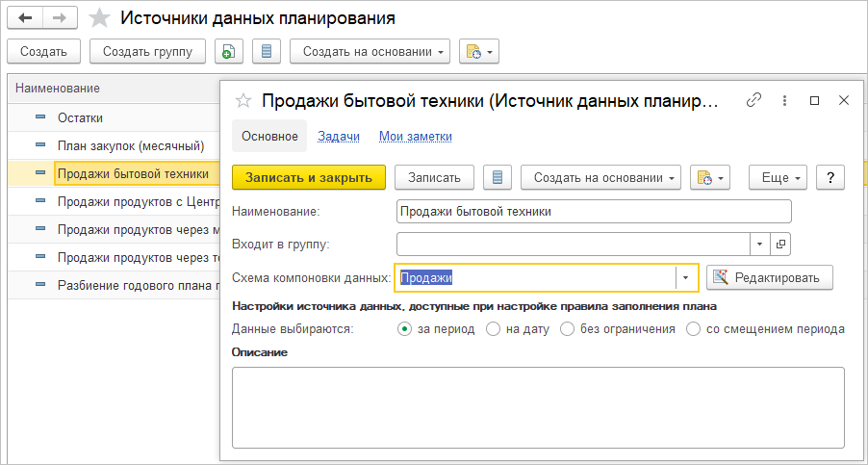Click the create-by-copying icon in the list toolbar
This screenshot has width=868, height=465.
tap(228, 52)
